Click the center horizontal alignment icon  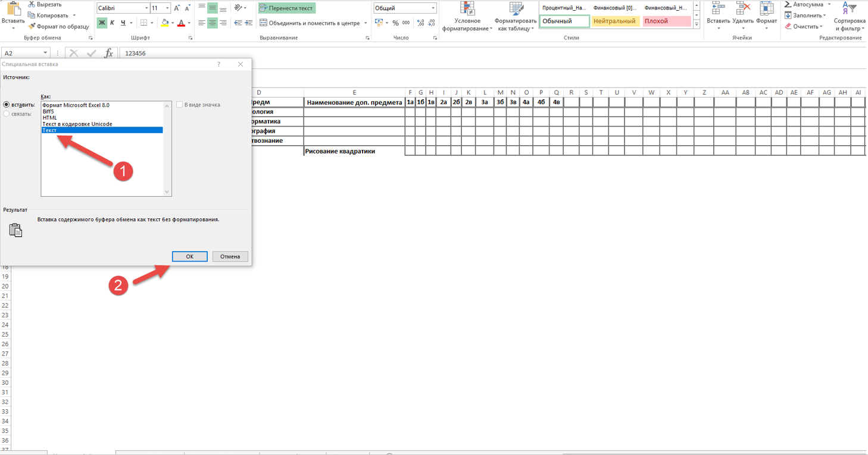pyautogui.click(x=213, y=23)
